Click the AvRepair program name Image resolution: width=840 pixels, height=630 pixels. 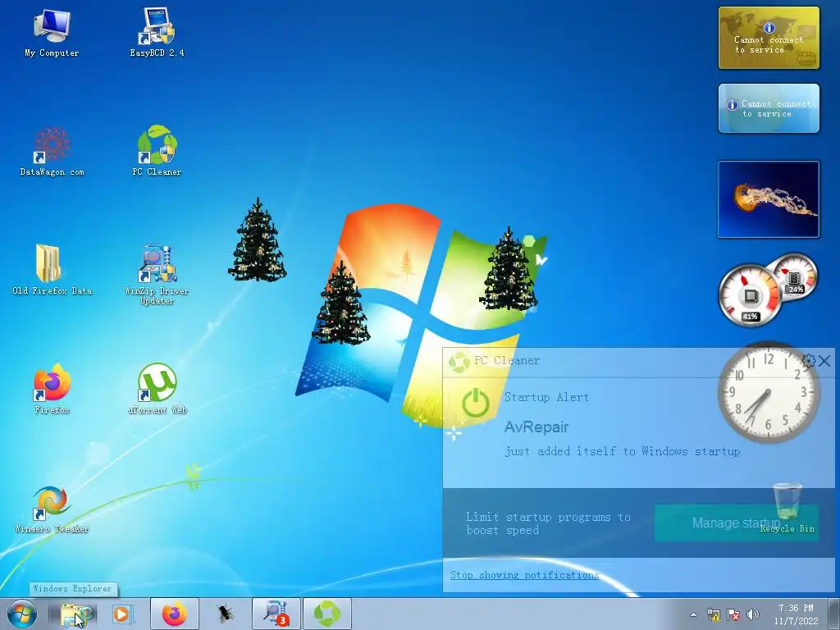point(536,427)
